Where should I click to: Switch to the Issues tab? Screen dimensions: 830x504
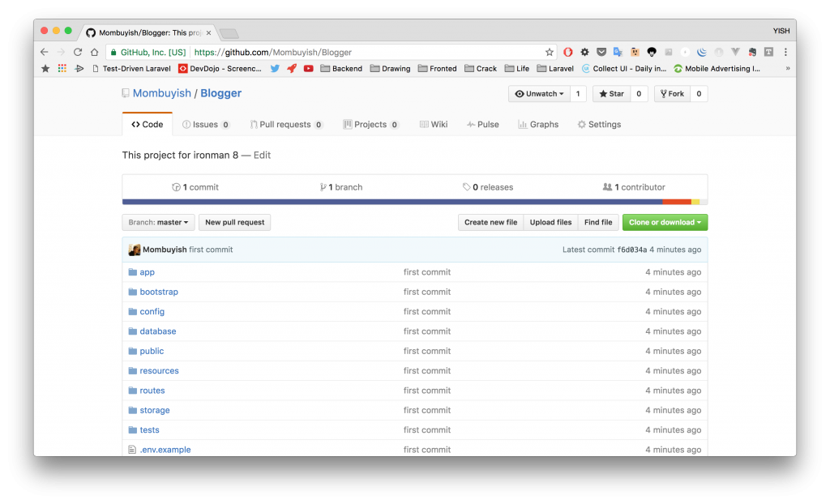tap(206, 125)
